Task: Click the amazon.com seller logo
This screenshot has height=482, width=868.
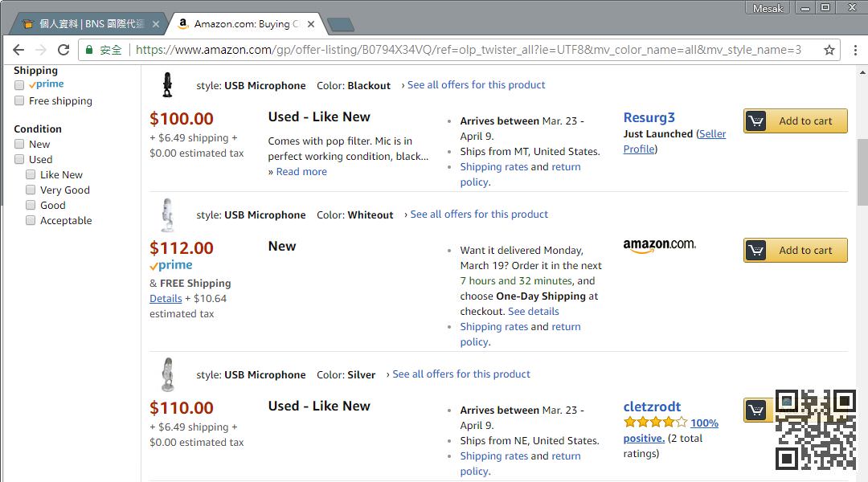Action: [659, 246]
